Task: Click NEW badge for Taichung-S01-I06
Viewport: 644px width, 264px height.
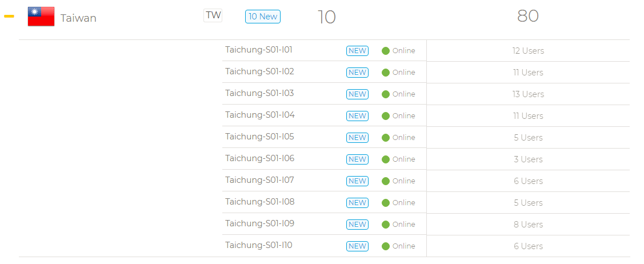Action: click(x=357, y=159)
